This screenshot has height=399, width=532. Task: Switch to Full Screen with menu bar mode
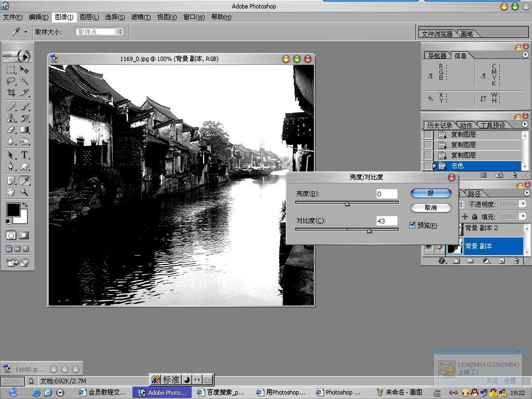pyautogui.click(x=17, y=249)
